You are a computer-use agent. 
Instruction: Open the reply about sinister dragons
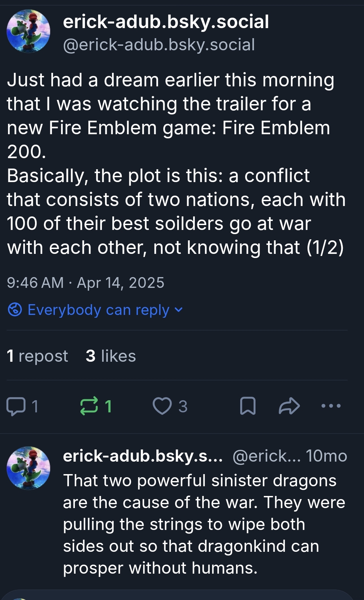204,524
